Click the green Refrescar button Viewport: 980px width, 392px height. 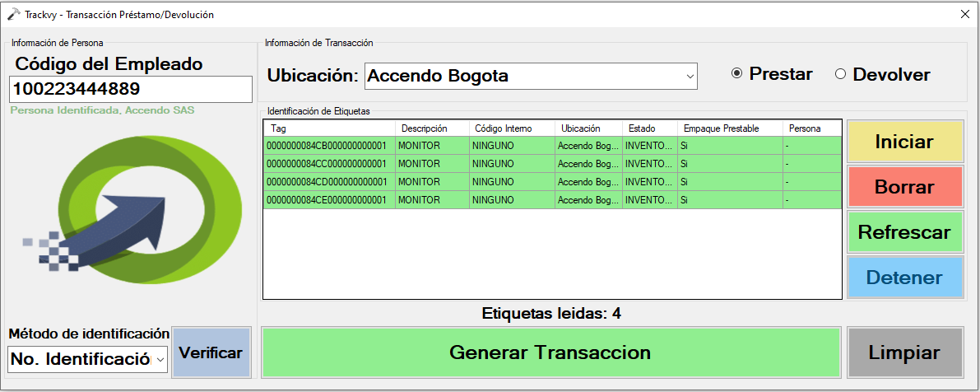point(904,232)
